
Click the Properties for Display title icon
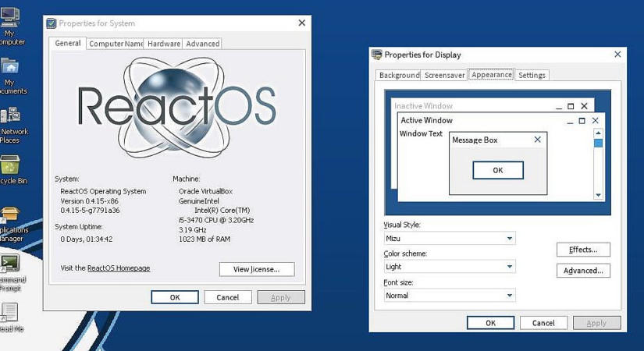click(x=376, y=54)
